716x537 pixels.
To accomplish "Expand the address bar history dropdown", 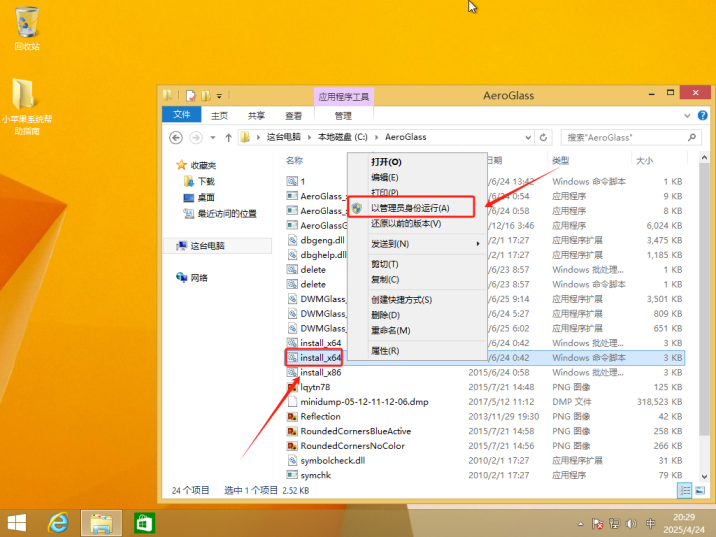I will (528, 137).
